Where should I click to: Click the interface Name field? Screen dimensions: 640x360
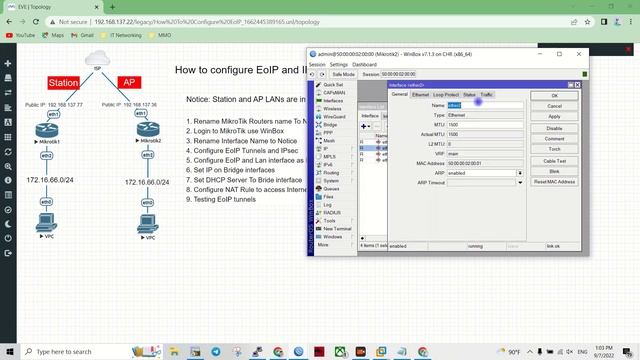point(485,105)
